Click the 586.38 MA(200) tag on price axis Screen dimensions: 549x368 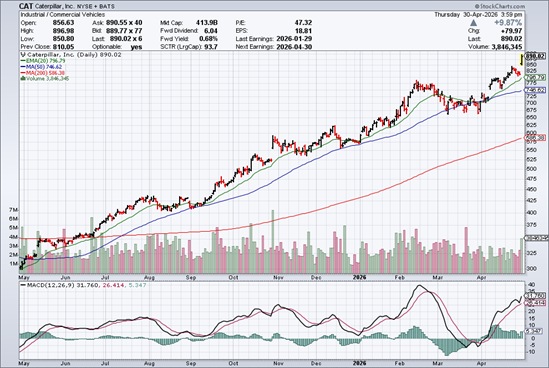coord(536,138)
